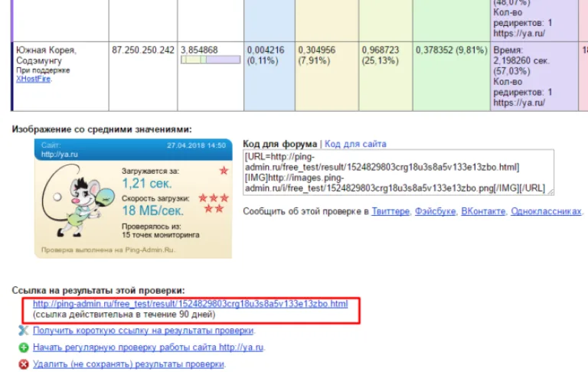The width and height of the screenshot is (588, 372).
Task: Open the ping-admin.ru result link
Action: (190, 304)
